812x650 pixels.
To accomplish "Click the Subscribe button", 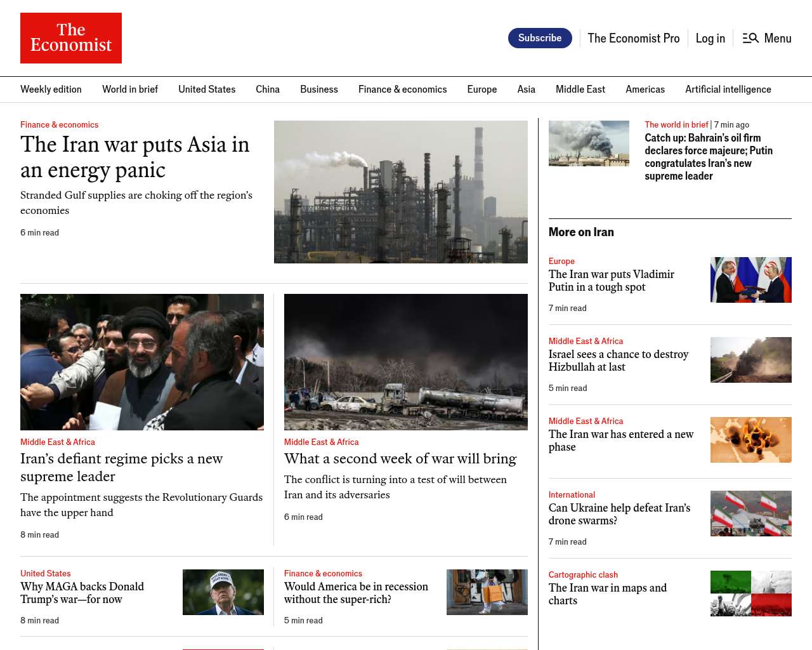I will click(539, 38).
